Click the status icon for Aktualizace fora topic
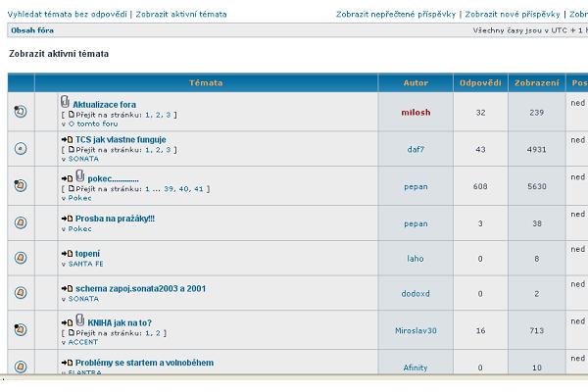The image size is (588, 392). (x=21, y=111)
